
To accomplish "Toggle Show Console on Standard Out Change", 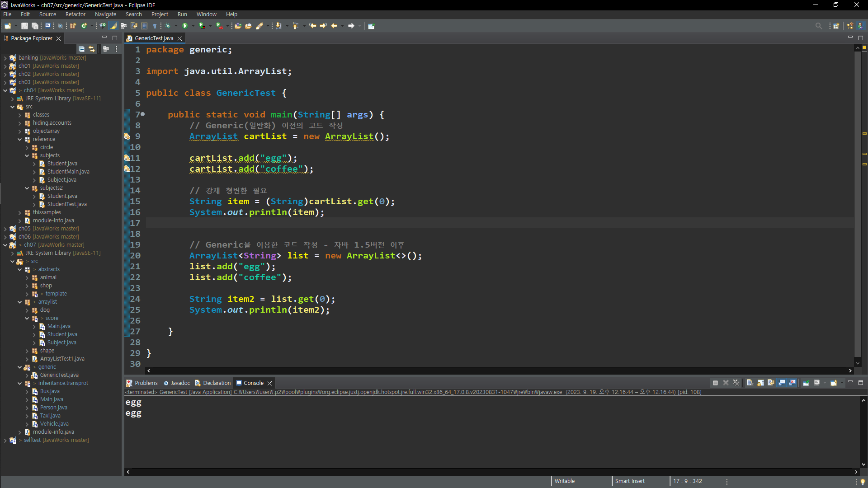I will (x=782, y=383).
